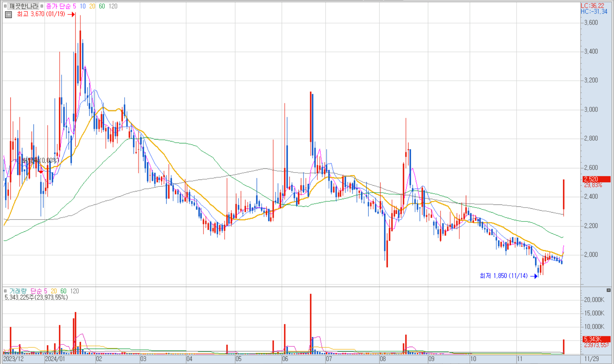Click the 02 month axis label
This screenshot has height=364, width=614.
[x=99, y=359]
